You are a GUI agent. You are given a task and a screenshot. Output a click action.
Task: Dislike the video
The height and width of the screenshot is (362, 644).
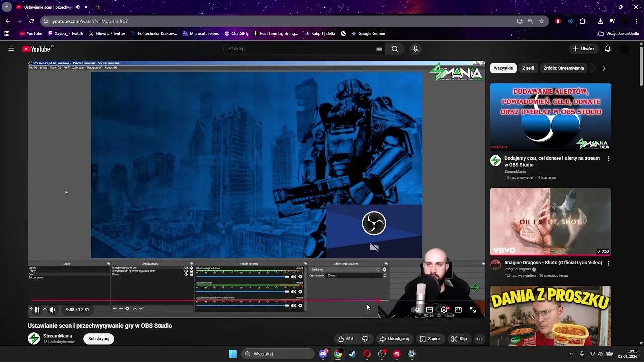tap(365, 339)
